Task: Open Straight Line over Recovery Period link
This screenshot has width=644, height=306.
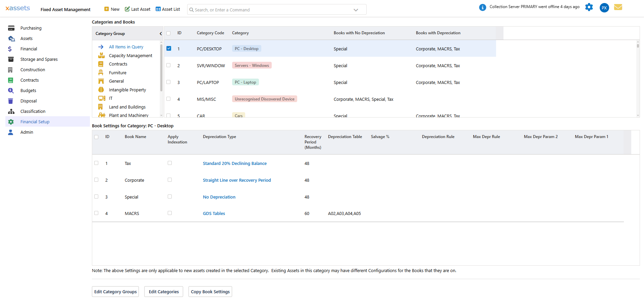Action: pyautogui.click(x=237, y=180)
